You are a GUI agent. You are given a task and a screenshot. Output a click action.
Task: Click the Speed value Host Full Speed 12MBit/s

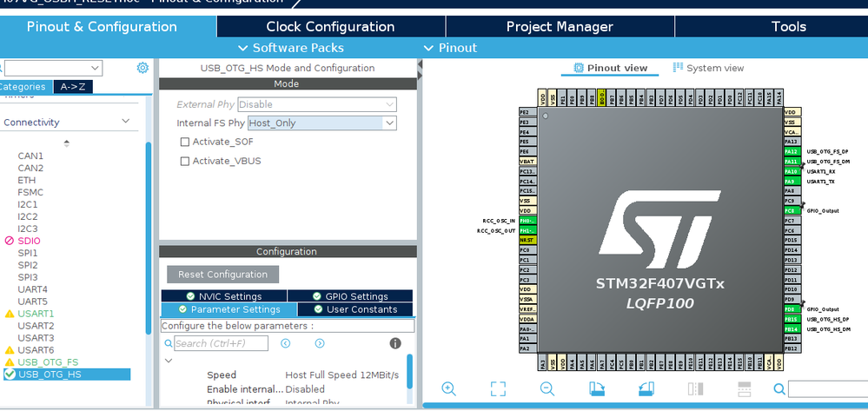click(342, 375)
